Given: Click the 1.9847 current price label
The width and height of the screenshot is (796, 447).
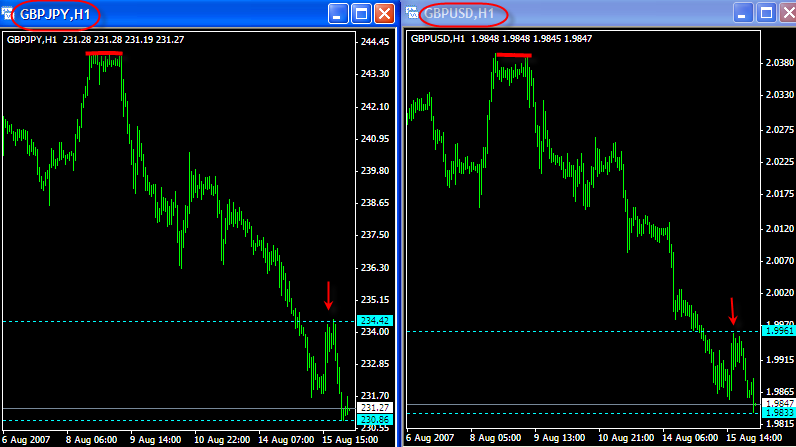Looking at the screenshot, I should tap(778, 403).
